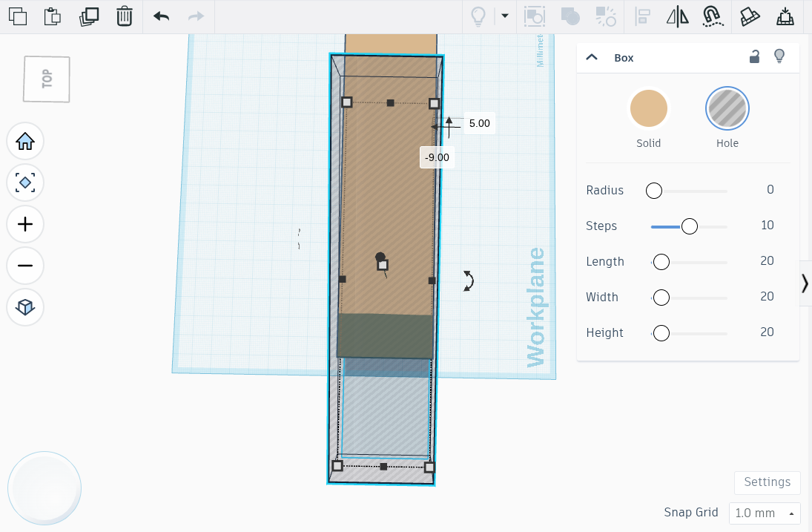Click the rotation arrow handle near shape
Viewport: 812px width, 532px height.
coord(468,280)
